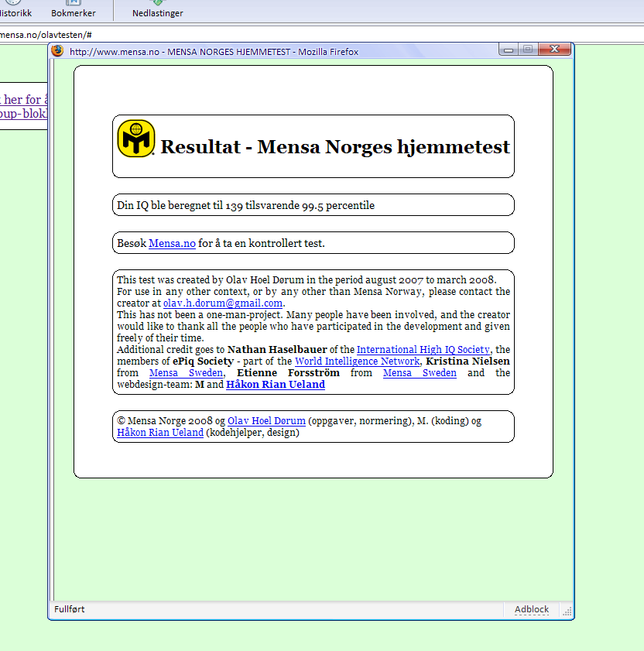Click the Firefox icon in popup title bar

click(58, 51)
